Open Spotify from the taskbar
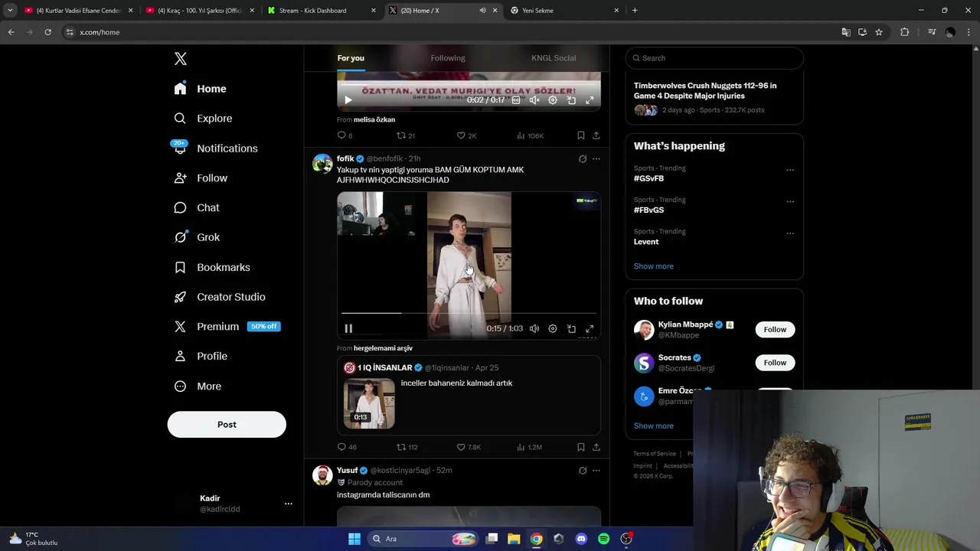980x551 pixels. pos(603,539)
